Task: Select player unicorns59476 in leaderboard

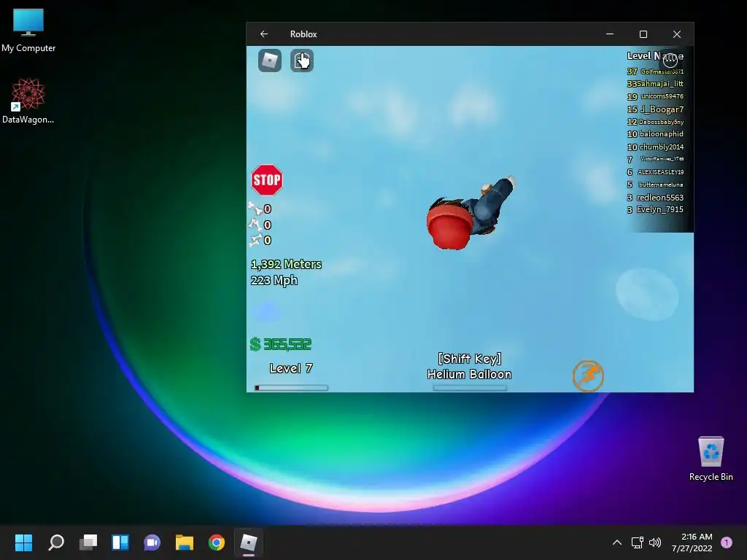Action: (x=656, y=96)
